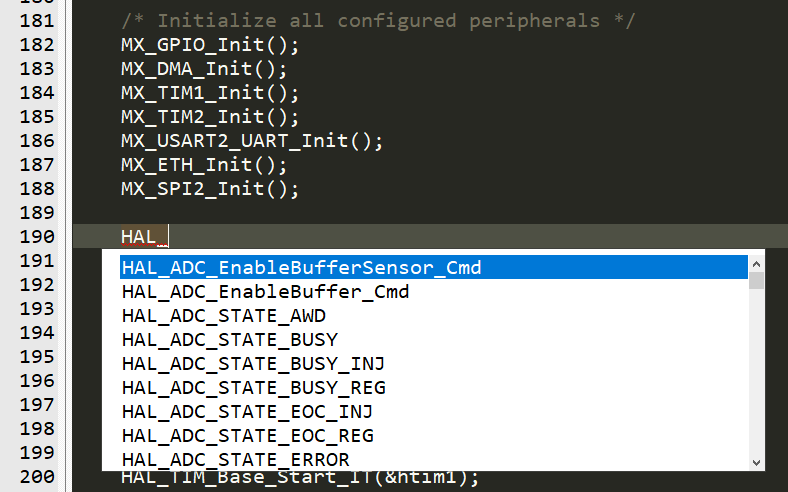Choose HAL_ADC_STATE_EOC_REG completion
The image size is (788, 492).
click(x=434, y=436)
